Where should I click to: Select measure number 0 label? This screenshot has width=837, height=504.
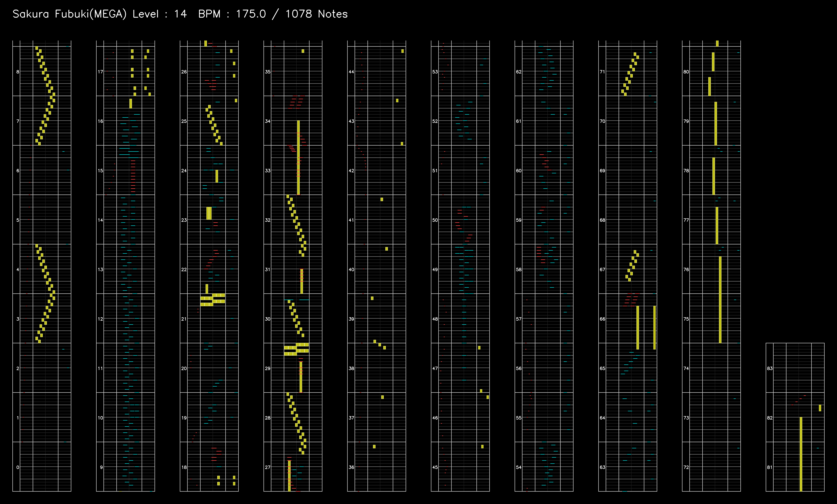point(18,467)
